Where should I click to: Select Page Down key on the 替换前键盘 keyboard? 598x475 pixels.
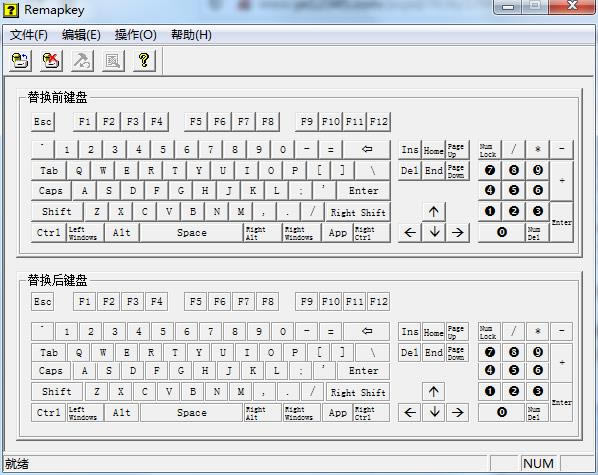(457, 171)
